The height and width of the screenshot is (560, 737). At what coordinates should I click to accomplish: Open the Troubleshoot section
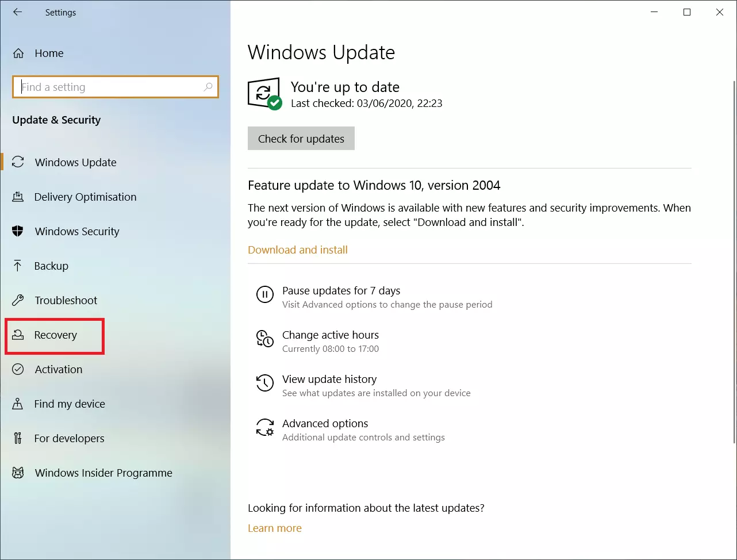(116, 300)
